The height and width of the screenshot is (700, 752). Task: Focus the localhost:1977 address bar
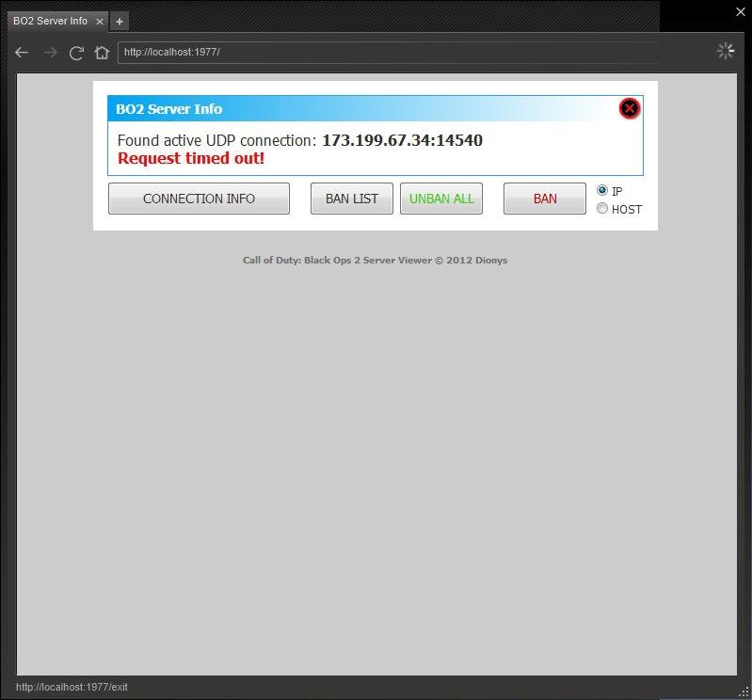[389, 53]
